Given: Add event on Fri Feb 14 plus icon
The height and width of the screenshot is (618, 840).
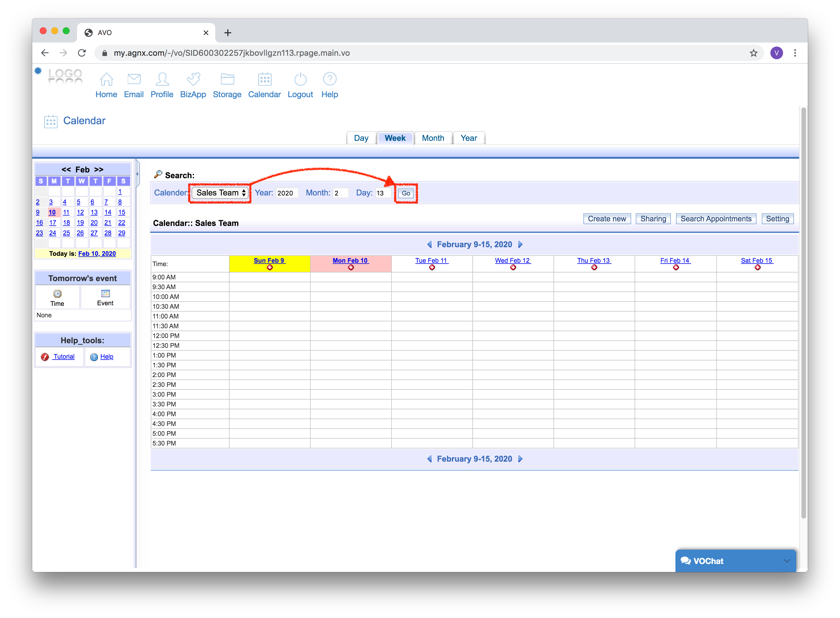Looking at the screenshot, I should click(x=676, y=268).
